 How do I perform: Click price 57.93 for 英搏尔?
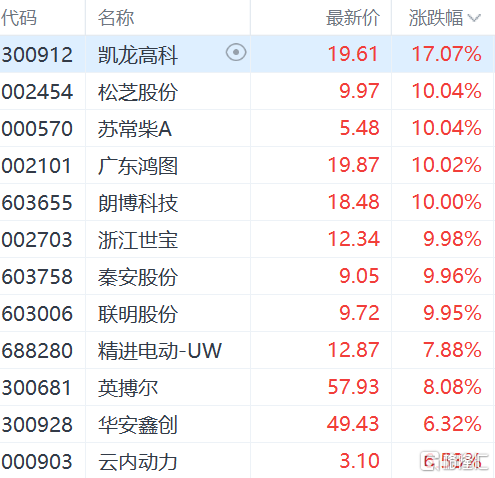click(353, 387)
